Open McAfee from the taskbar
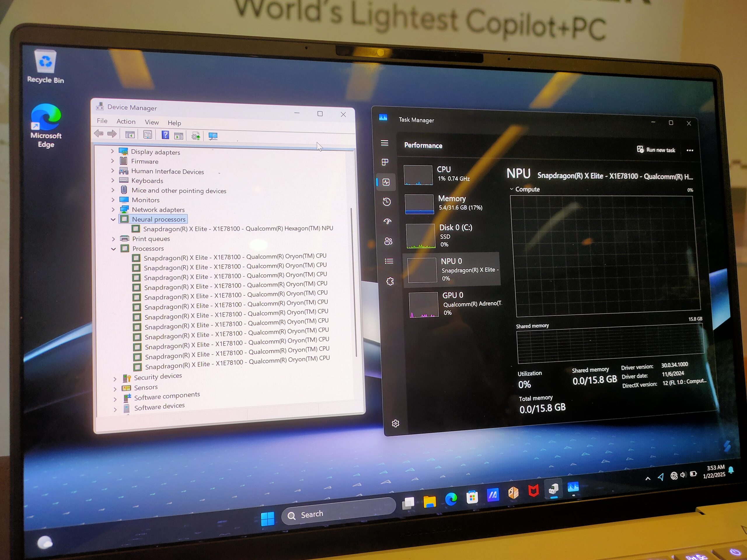 pos(533,491)
